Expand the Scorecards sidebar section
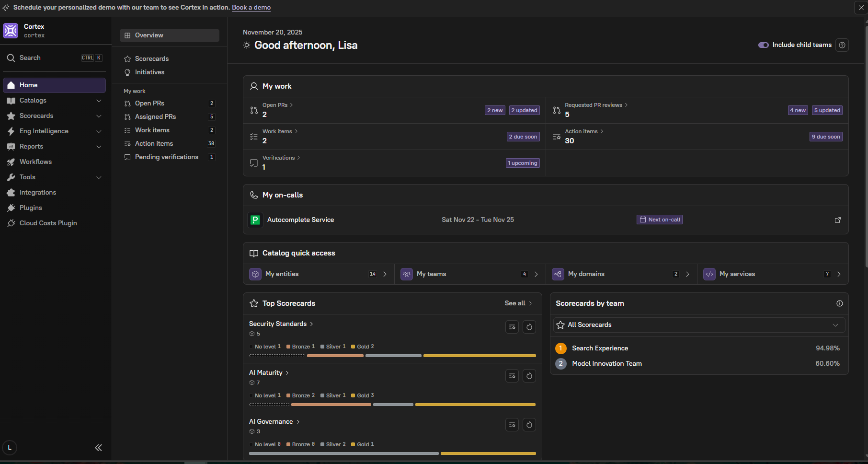The height and width of the screenshot is (464, 868). click(x=99, y=116)
